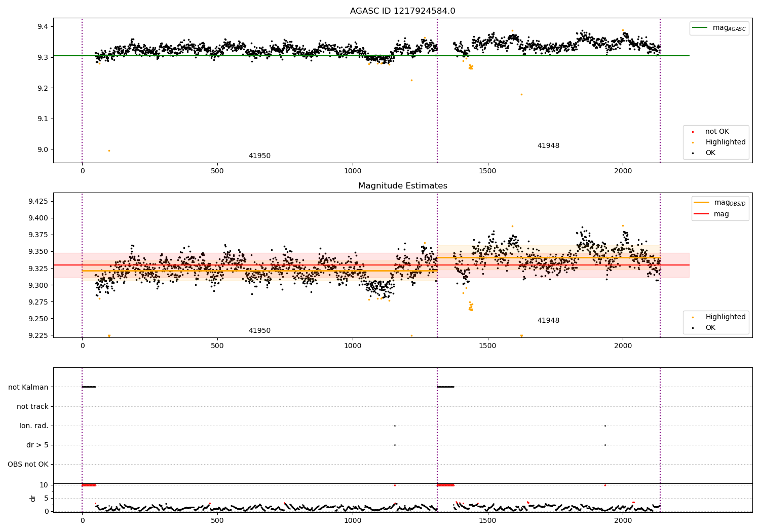The width and height of the screenshot is (760, 532).
Task: Click observation label 41950 in the top plot
Action: 259,156
